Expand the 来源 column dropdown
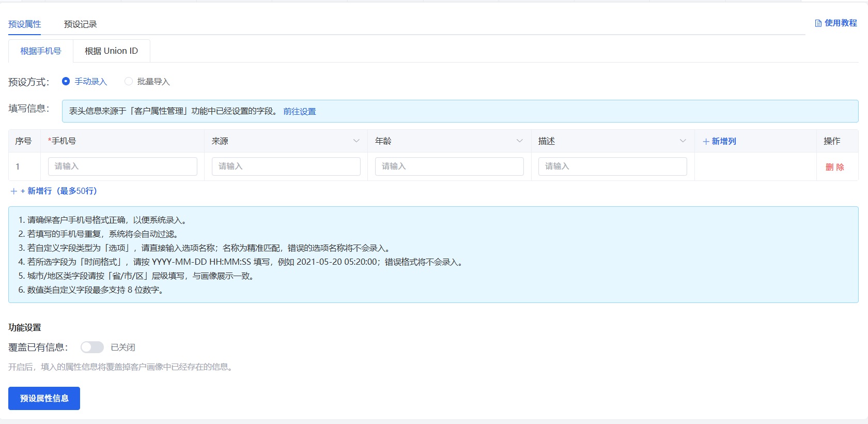 point(356,141)
